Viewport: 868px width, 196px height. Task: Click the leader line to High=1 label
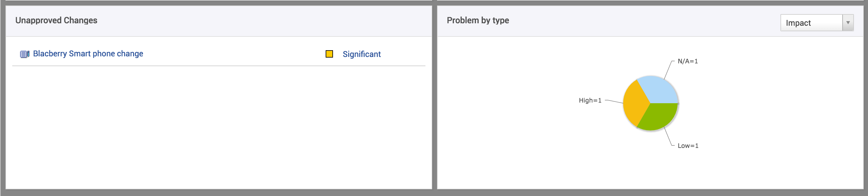[614, 101]
